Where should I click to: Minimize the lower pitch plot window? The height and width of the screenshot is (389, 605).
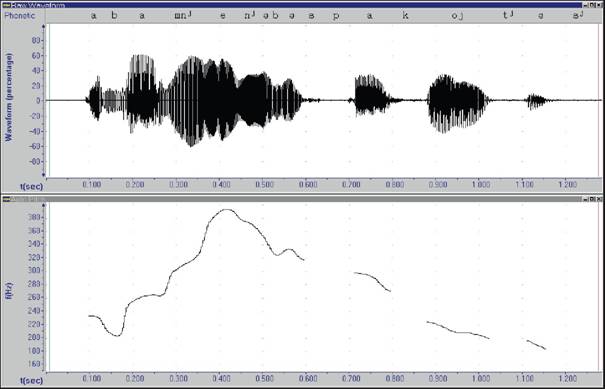click(586, 199)
